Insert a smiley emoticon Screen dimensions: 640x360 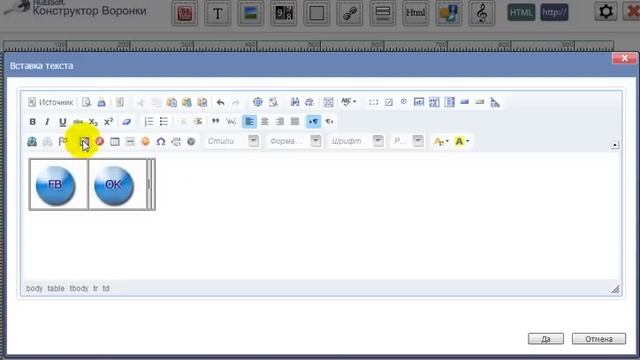145,141
